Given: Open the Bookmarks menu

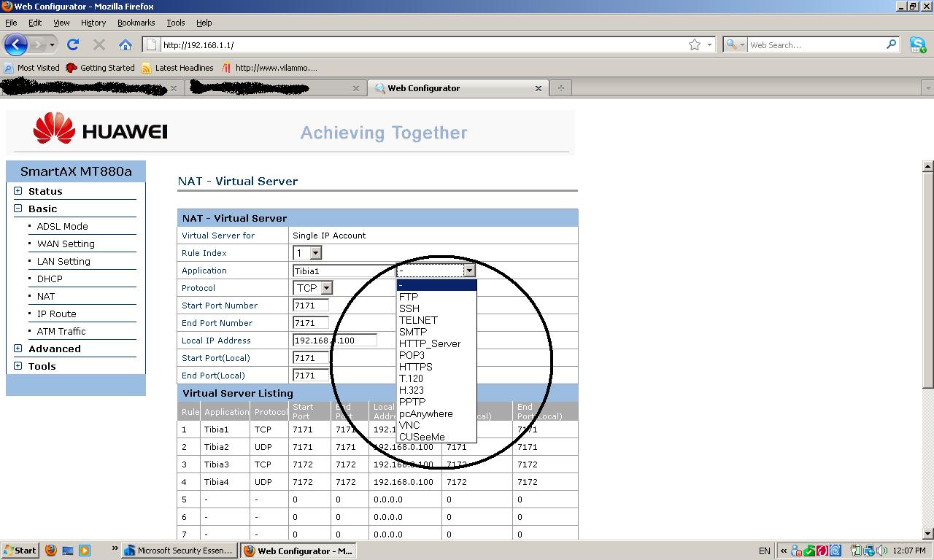Looking at the screenshot, I should [x=136, y=23].
